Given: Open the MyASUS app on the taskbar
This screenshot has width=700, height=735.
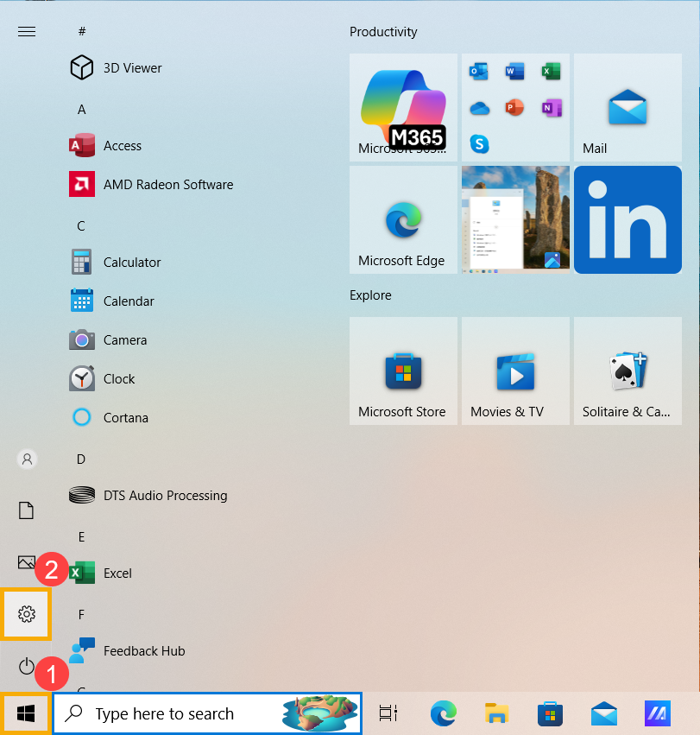Looking at the screenshot, I should point(658,713).
